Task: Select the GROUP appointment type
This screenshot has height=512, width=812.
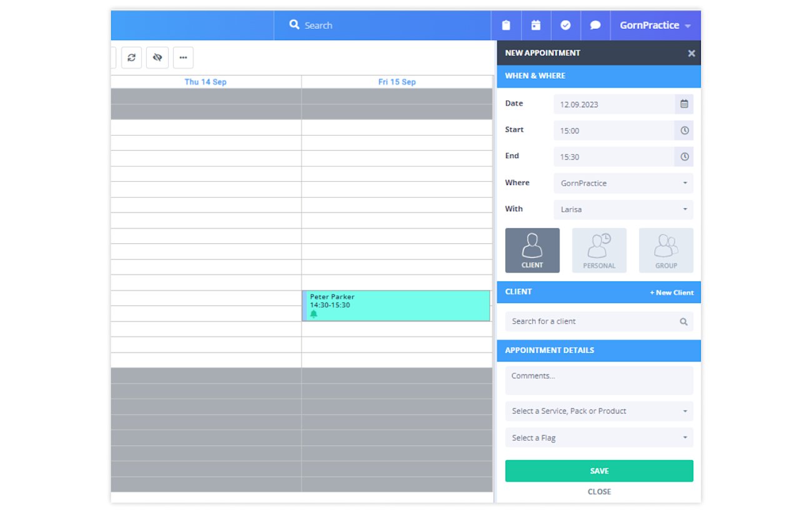Action: [666, 250]
